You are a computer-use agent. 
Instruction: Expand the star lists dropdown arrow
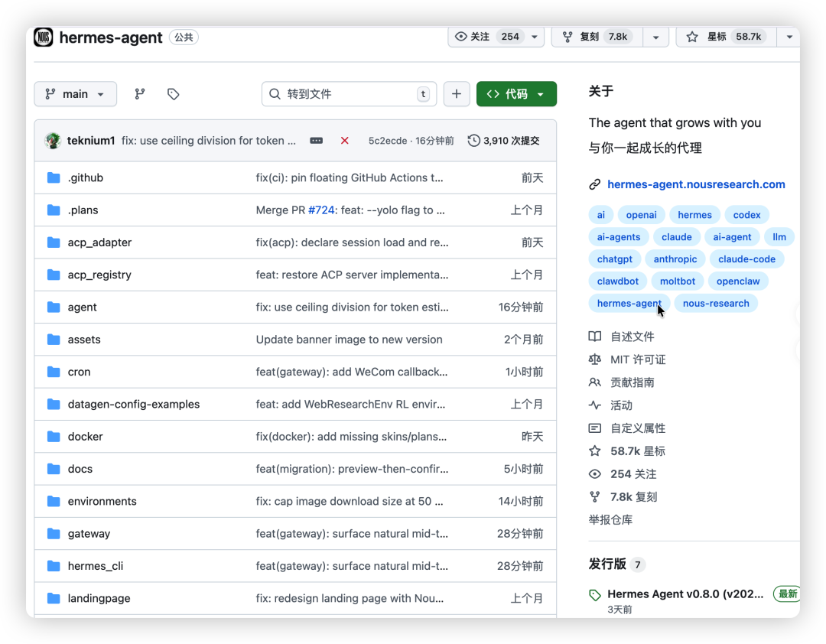pos(789,37)
